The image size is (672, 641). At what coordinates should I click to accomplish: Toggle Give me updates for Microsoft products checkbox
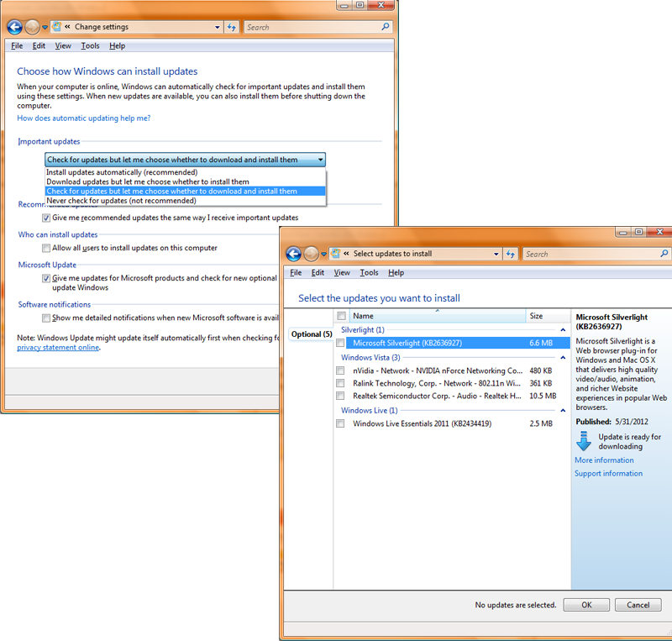[x=46, y=278]
